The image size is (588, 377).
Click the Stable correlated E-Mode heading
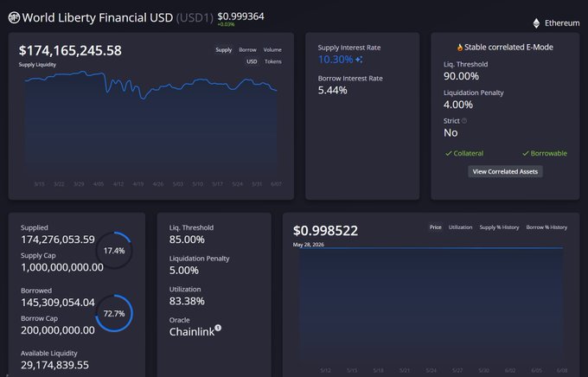point(508,48)
